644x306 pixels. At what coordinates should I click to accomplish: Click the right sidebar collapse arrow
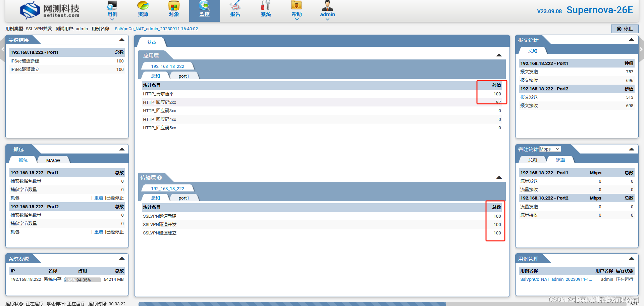pyautogui.click(x=641, y=49)
